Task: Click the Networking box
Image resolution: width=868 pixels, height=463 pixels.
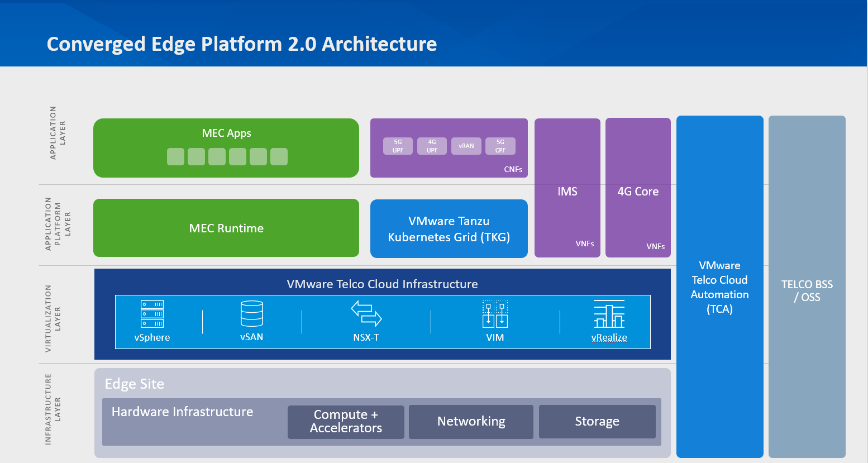Action: [x=471, y=422]
